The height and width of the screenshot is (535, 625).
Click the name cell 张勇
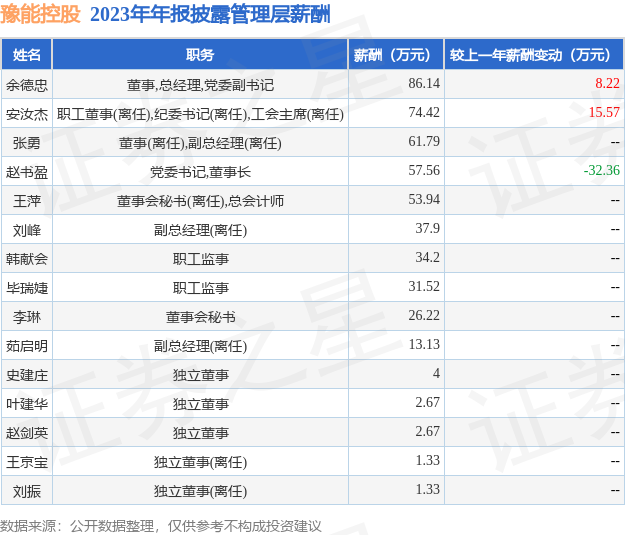[27, 143]
